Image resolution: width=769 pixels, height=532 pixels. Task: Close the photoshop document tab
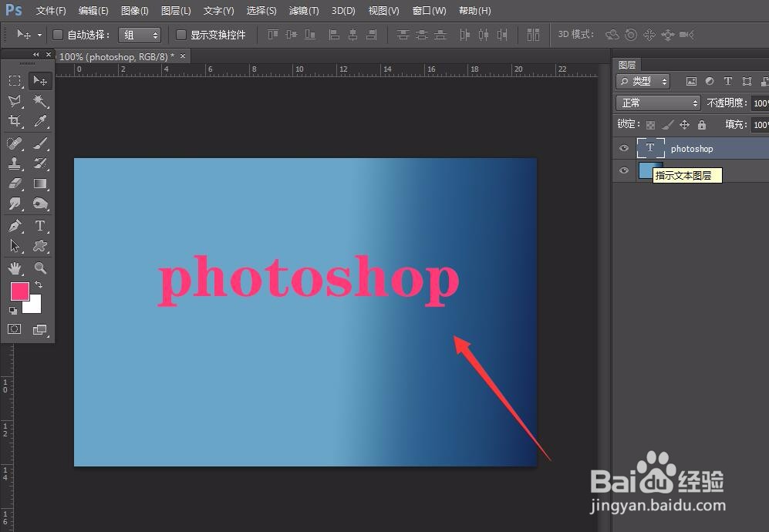click(183, 56)
